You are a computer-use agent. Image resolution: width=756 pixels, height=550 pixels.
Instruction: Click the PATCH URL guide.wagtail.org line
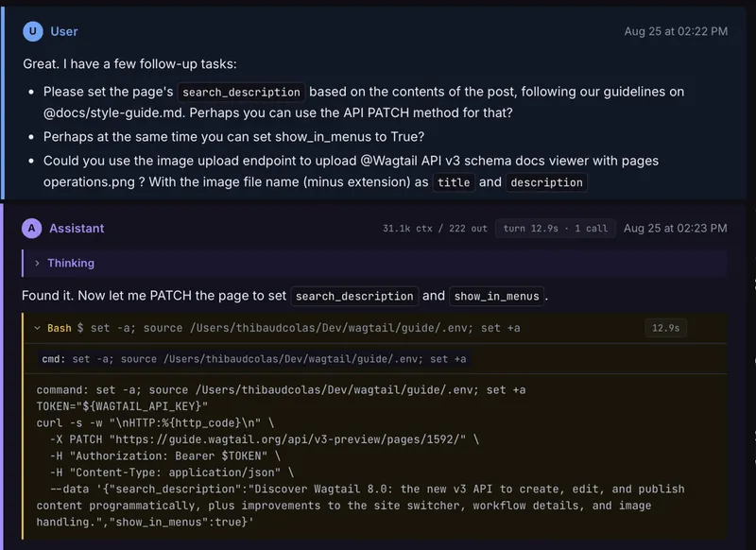tap(265, 439)
